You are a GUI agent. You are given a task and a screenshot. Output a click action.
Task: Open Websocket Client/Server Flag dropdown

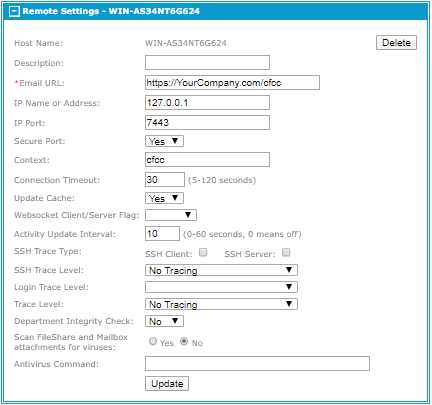(x=171, y=215)
